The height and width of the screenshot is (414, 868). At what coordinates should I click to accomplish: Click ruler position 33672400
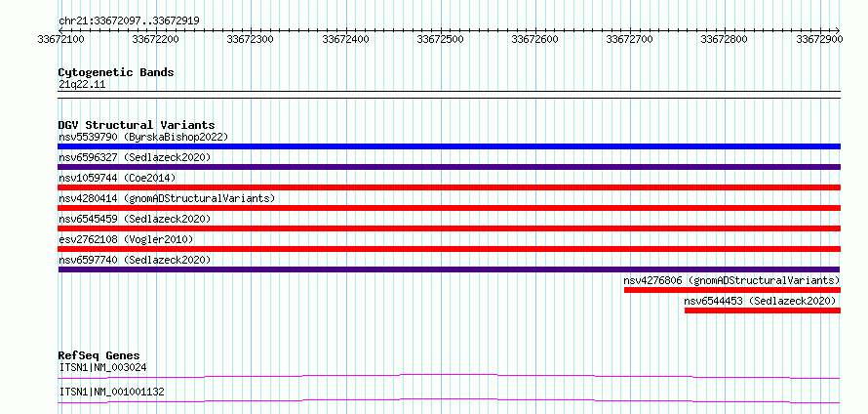(x=345, y=39)
